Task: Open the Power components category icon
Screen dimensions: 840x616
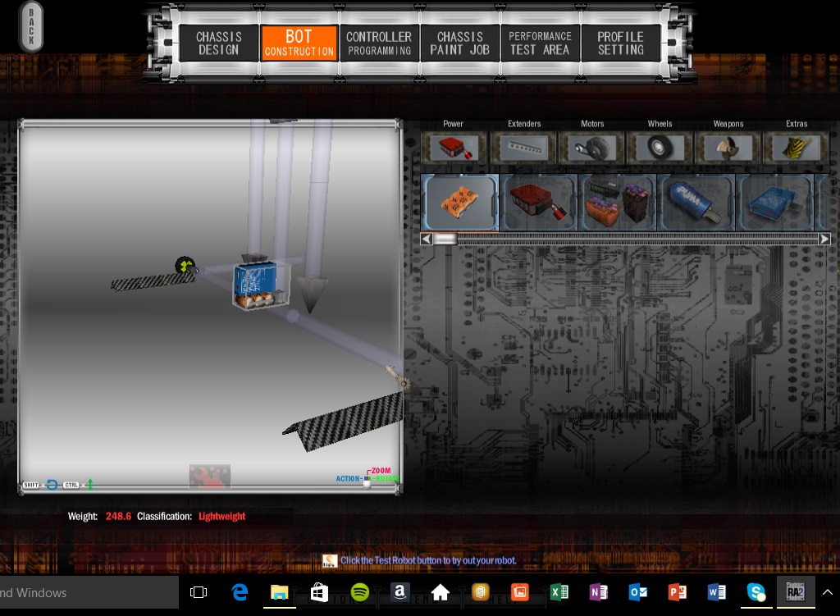Action: click(453, 148)
